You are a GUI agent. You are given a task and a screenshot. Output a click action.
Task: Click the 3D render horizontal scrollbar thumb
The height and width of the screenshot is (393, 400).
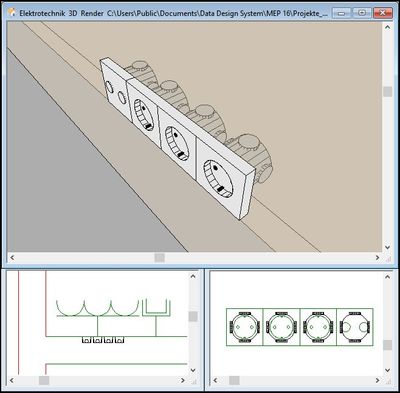pyautogui.click(x=159, y=258)
